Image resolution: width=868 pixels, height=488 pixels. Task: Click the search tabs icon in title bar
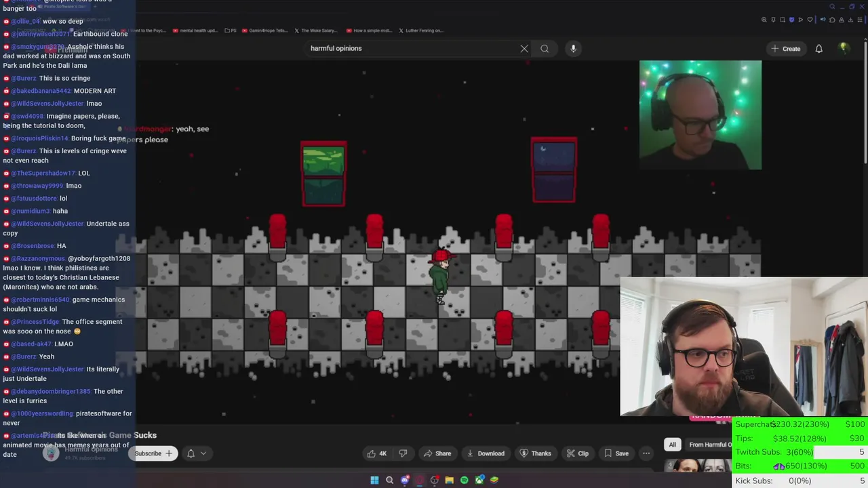coord(832,6)
